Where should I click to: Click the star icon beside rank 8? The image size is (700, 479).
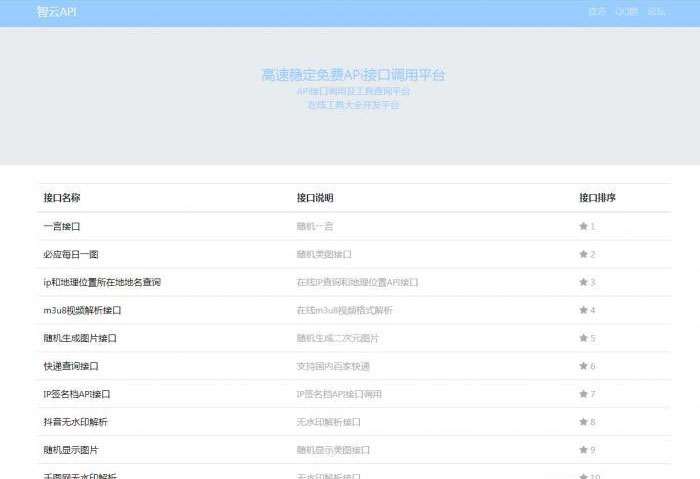click(584, 422)
